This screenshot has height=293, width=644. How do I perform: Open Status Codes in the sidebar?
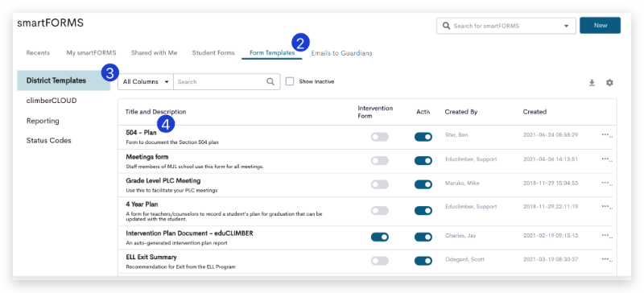[48, 141]
